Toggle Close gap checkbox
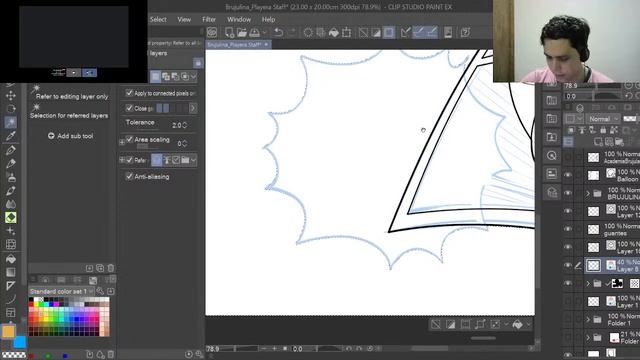Viewport: 640px width, 360px height. pos(129,108)
